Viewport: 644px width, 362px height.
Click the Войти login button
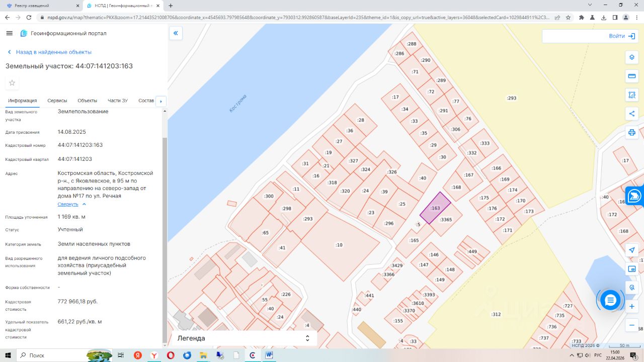(x=622, y=36)
